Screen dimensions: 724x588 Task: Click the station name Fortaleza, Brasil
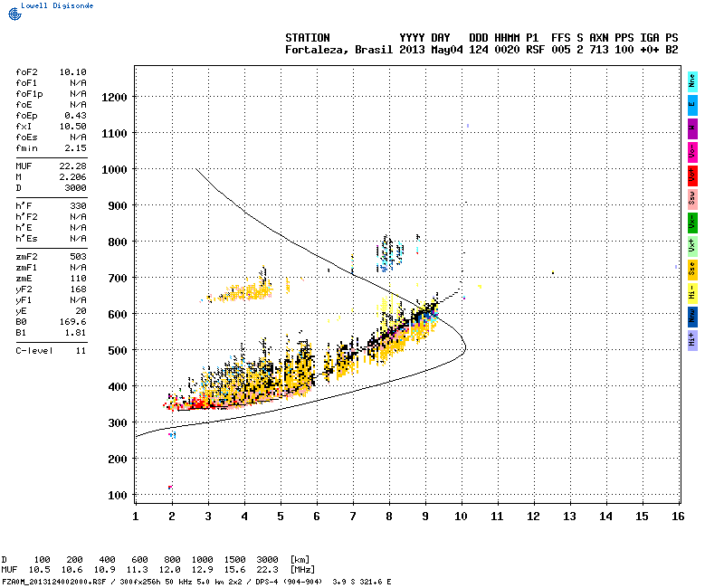[x=338, y=50]
